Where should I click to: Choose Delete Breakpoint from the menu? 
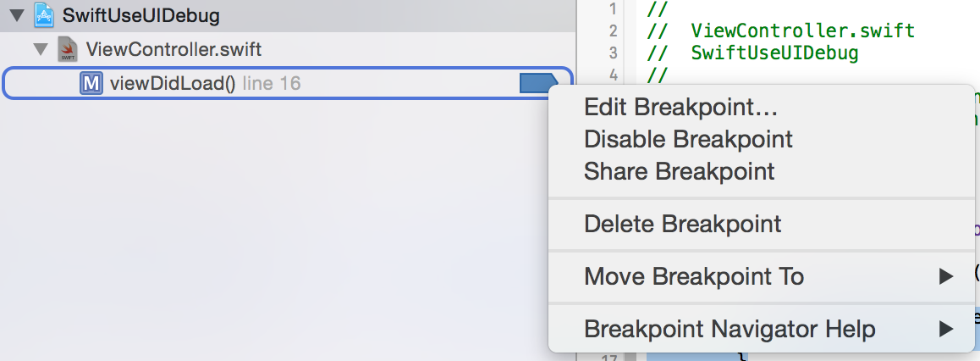click(682, 225)
